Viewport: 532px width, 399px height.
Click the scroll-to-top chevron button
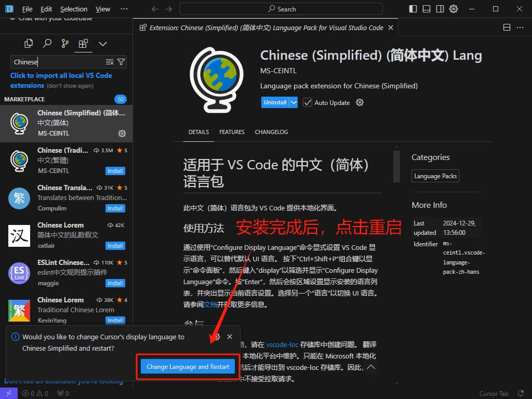click(371, 367)
